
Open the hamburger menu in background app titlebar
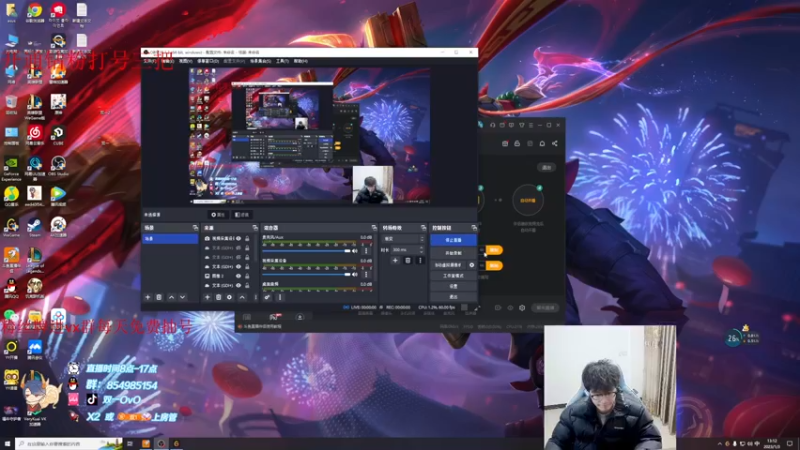(x=531, y=125)
